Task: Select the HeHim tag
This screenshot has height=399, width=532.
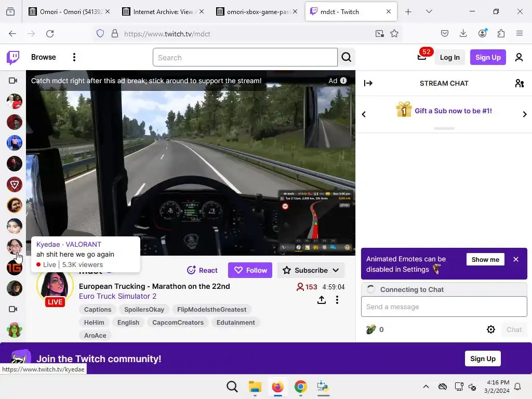Action: pyautogui.click(x=94, y=322)
